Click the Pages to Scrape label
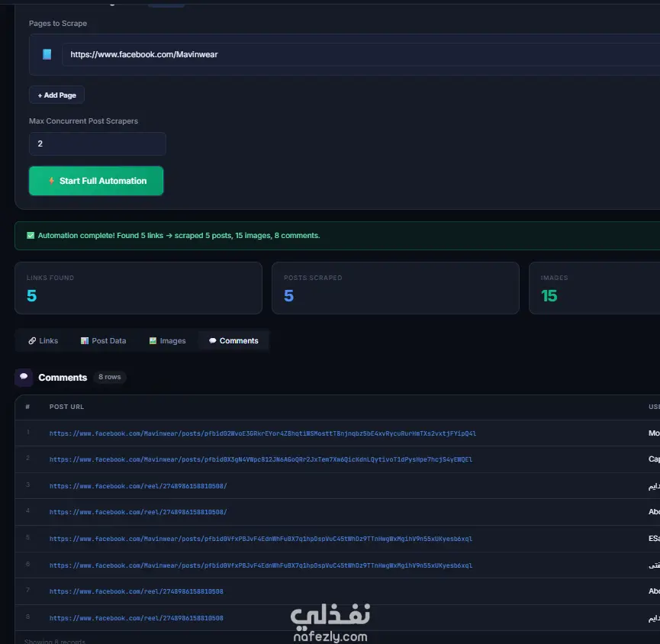Image resolution: width=660 pixels, height=644 pixels. (58, 24)
